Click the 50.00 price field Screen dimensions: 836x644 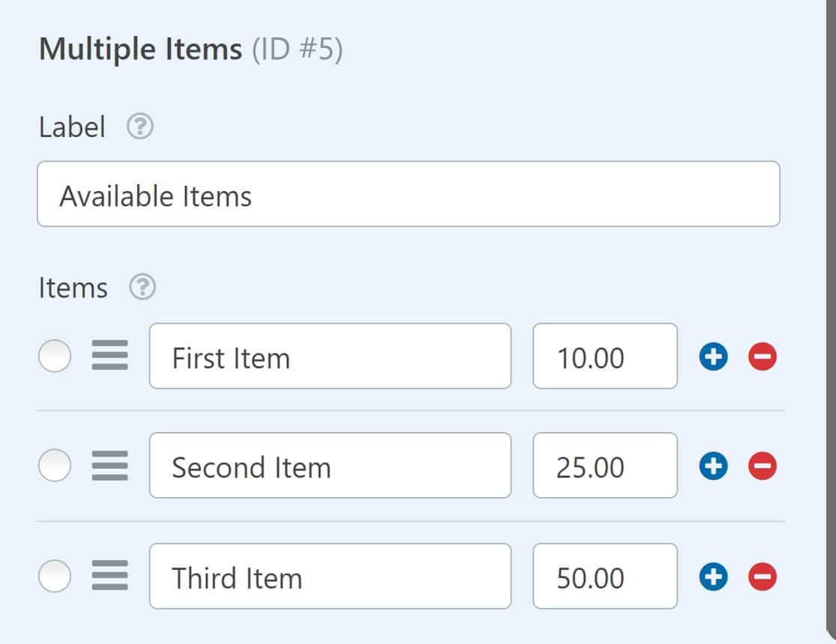click(x=605, y=576)
